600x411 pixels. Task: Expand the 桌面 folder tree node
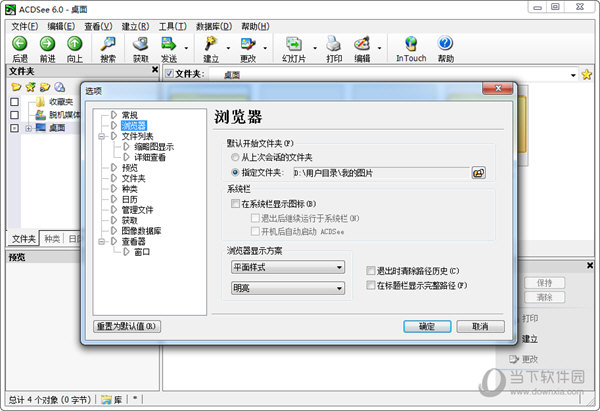pos(28,128)
